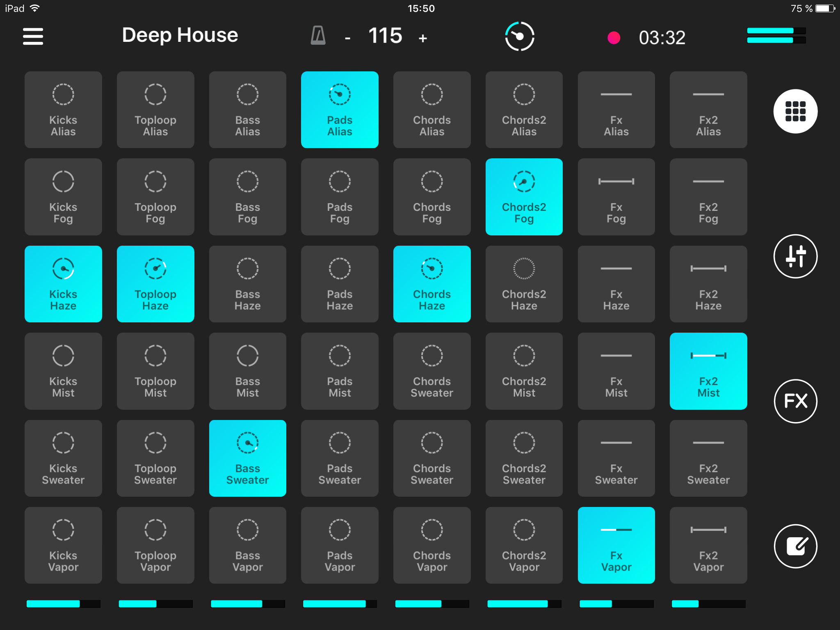This screenshot has height=630, width=840.
Task: Adjust the Fx2 column volume bar
Action: (708, 603)
